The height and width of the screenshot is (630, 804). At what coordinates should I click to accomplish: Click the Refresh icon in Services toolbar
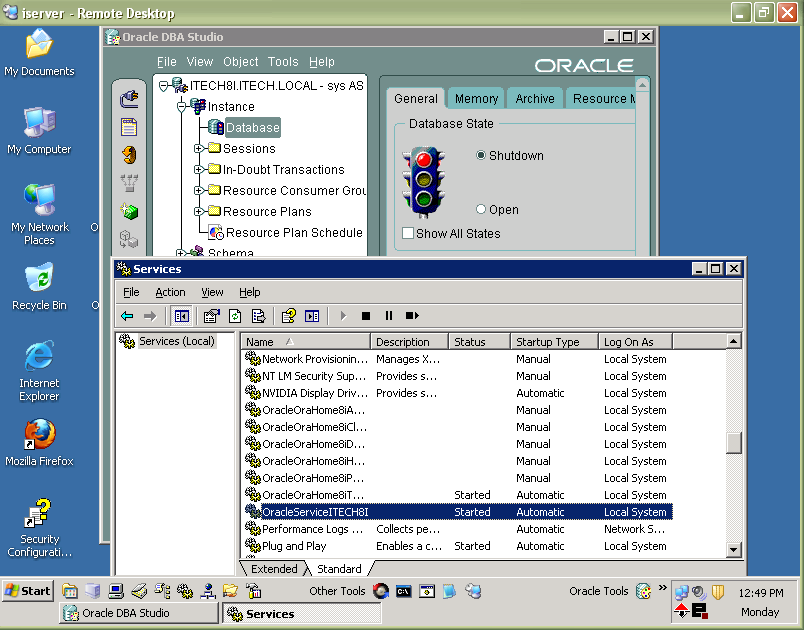[235, 316]
